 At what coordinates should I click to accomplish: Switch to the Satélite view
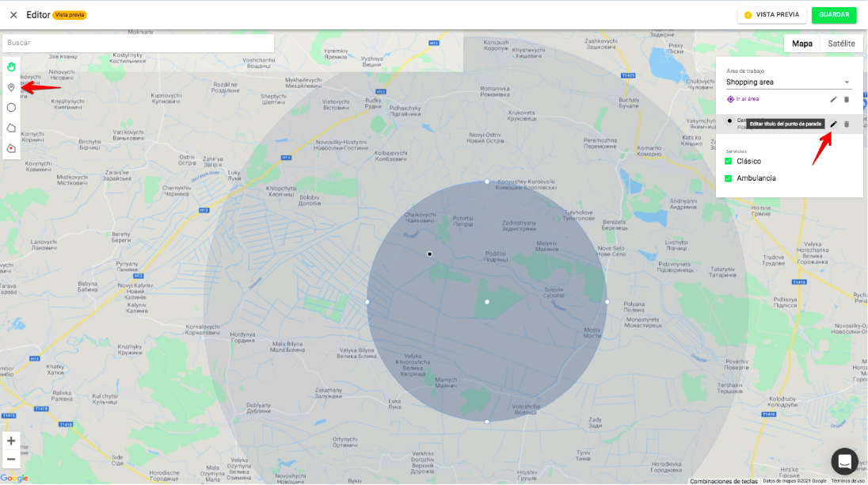point(841,44)
